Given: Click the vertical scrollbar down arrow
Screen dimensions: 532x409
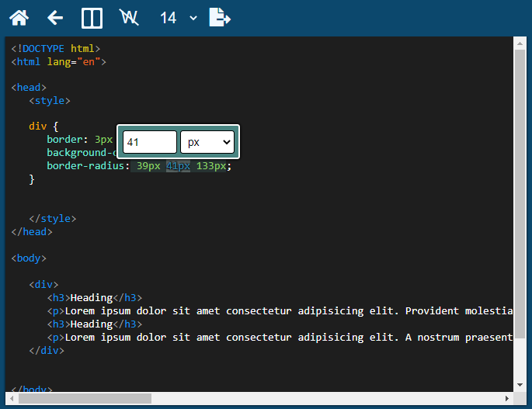Looking at the screenshot, I should pyautogui.click(x=520, y=385).
